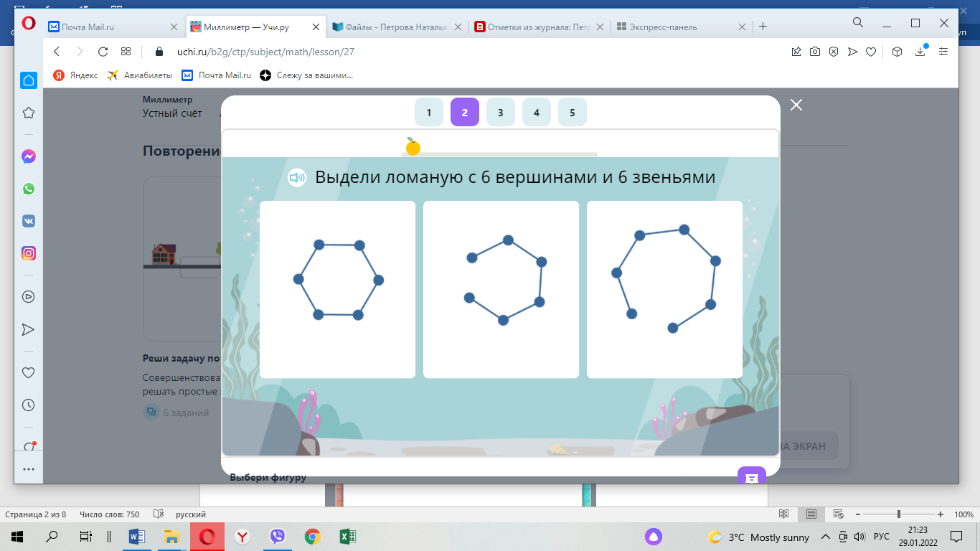Open VK in Opera sidebar
The height and width of the screenshot is (551, 980).
pos(29,221)
